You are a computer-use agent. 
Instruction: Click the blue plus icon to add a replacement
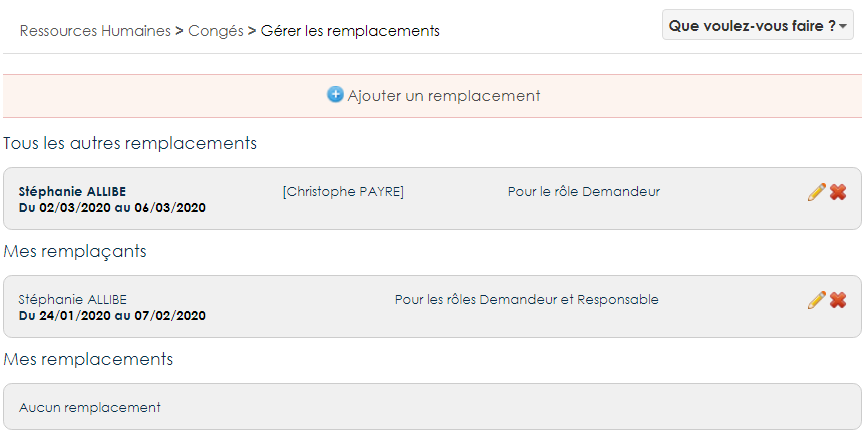[335, 95]
